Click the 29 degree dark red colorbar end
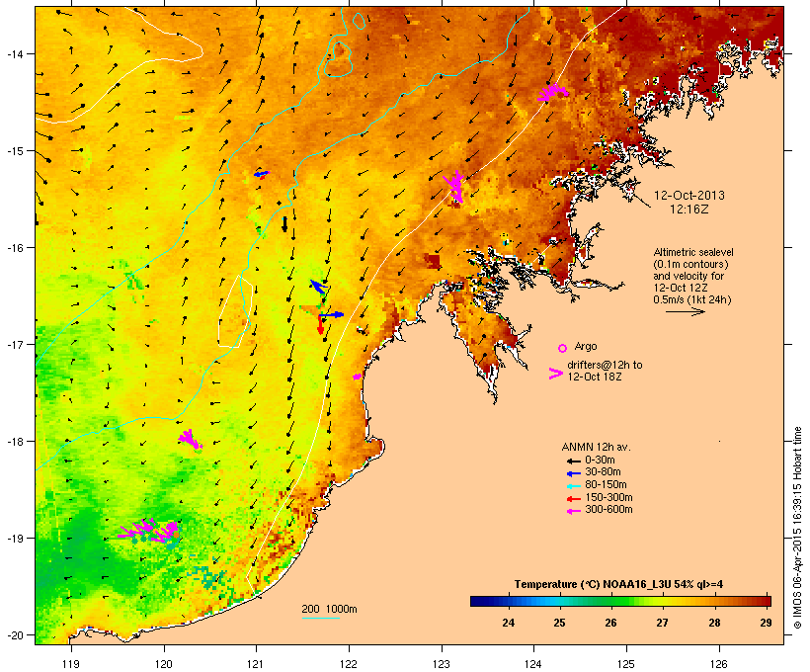This screenshot has height=672, width=810. click(x=766, y=601)
